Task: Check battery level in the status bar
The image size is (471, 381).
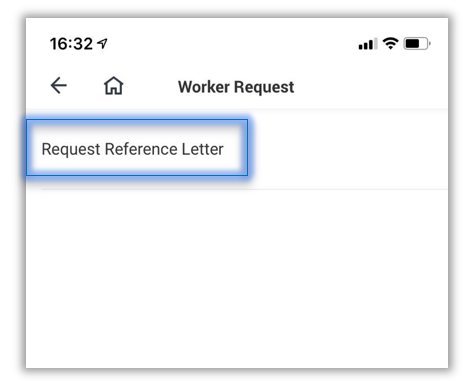Action: point(417,44)
